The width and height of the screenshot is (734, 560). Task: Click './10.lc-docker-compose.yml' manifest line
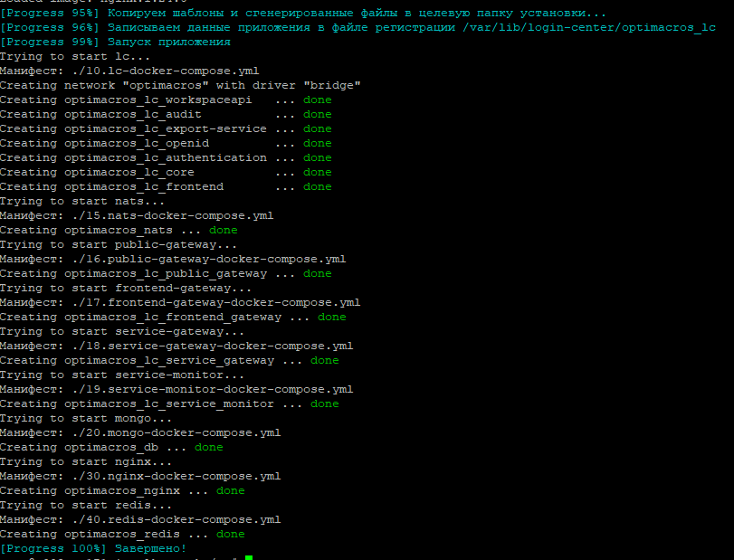tap(129, 71)
